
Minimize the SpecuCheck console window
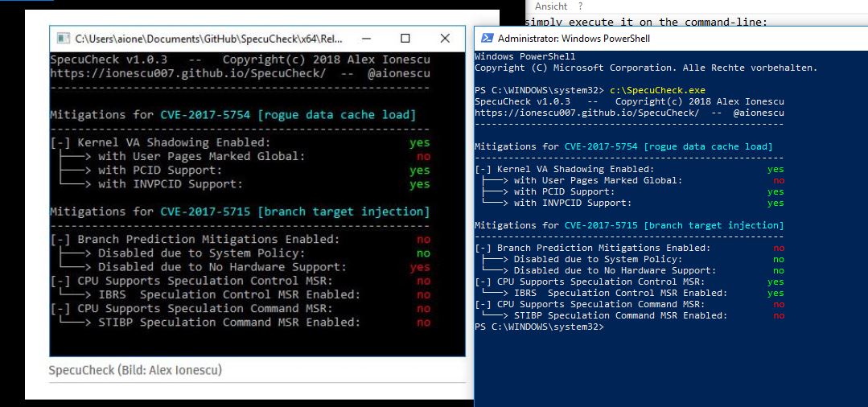365,39
